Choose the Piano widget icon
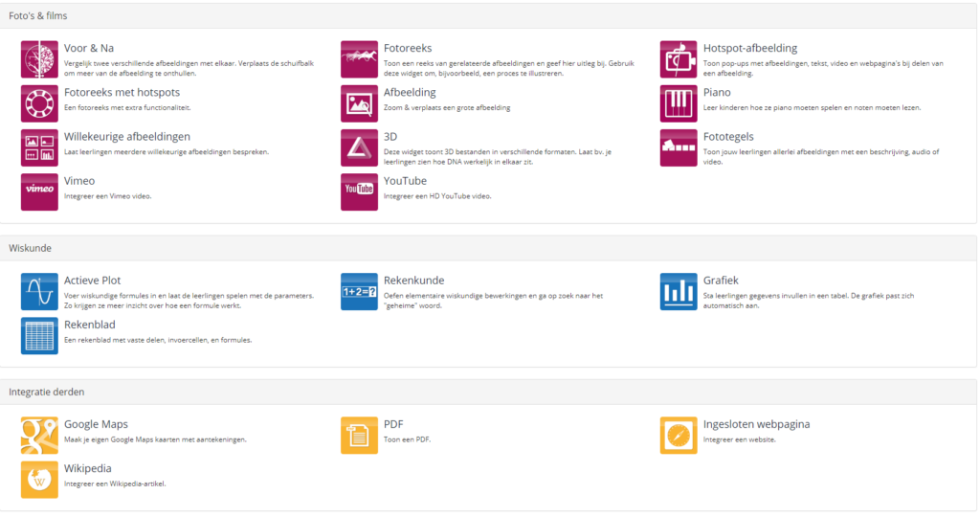This screenshot has height=517, width=980. (x=679, y=103)
